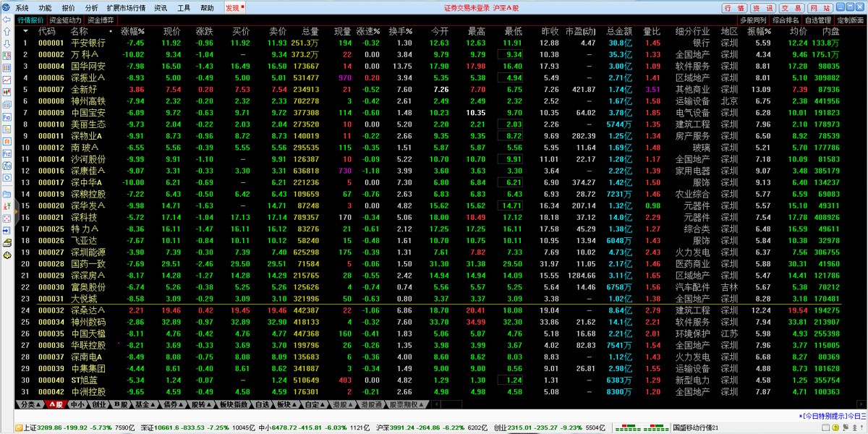The image size is (868, 434).
Task: Open the 扩展市场行情 menu
Action: pyautogui.click(x=126, y=8)
